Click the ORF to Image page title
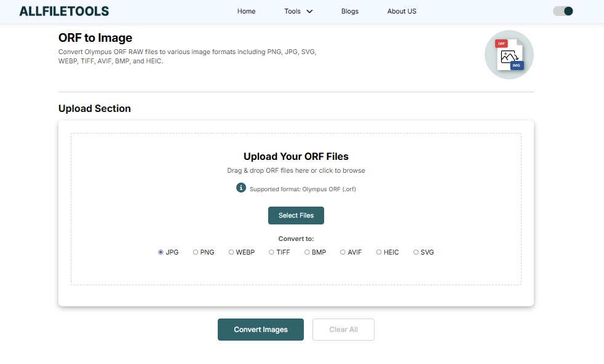 point(95,38)
